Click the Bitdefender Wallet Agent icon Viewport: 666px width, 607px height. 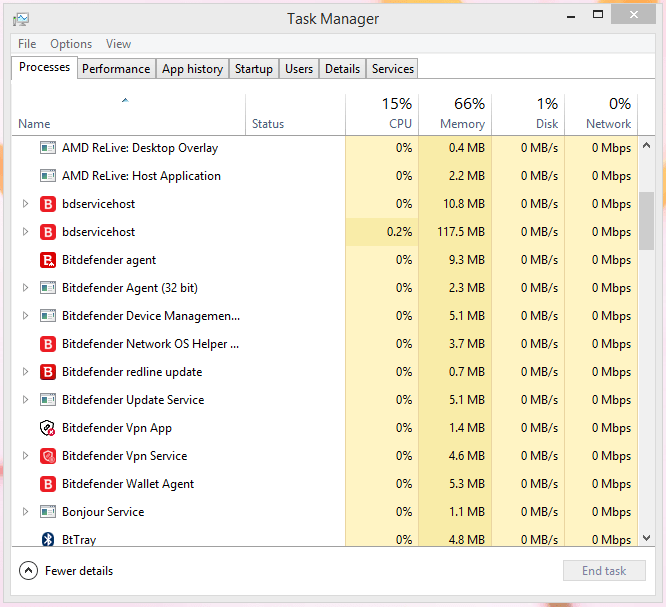pyautogui.click(x=48, y=484)
